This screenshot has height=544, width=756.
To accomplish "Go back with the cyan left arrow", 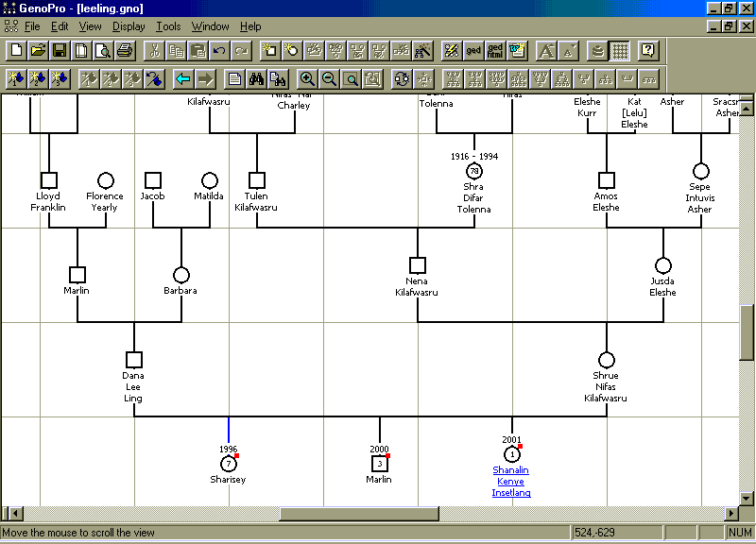I will click(183, 79).
